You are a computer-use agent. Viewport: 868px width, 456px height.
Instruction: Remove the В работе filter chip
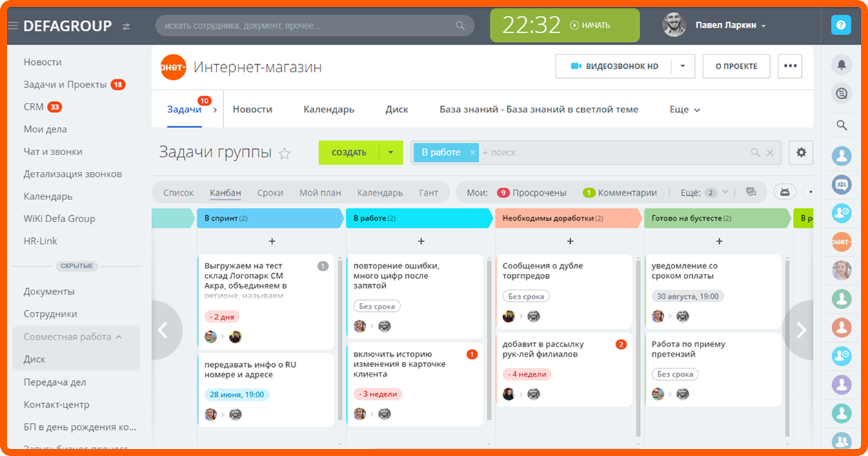pyautogui.click(x=472, y=152)
